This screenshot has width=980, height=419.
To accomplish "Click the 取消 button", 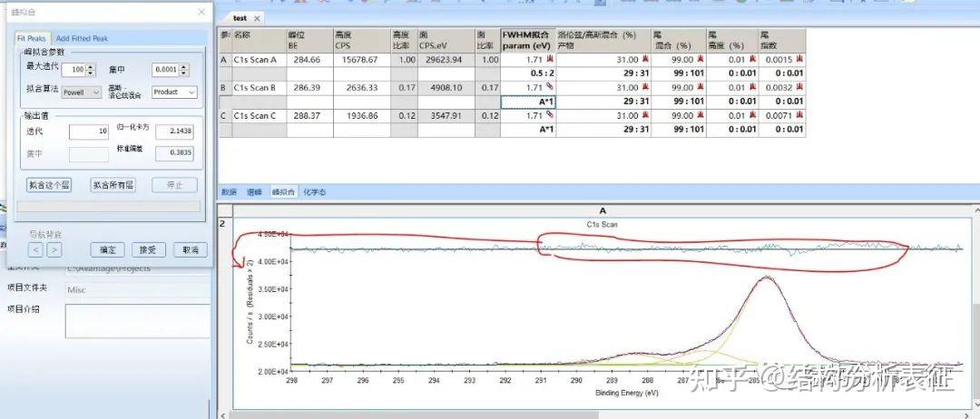I will click(190, 249).
